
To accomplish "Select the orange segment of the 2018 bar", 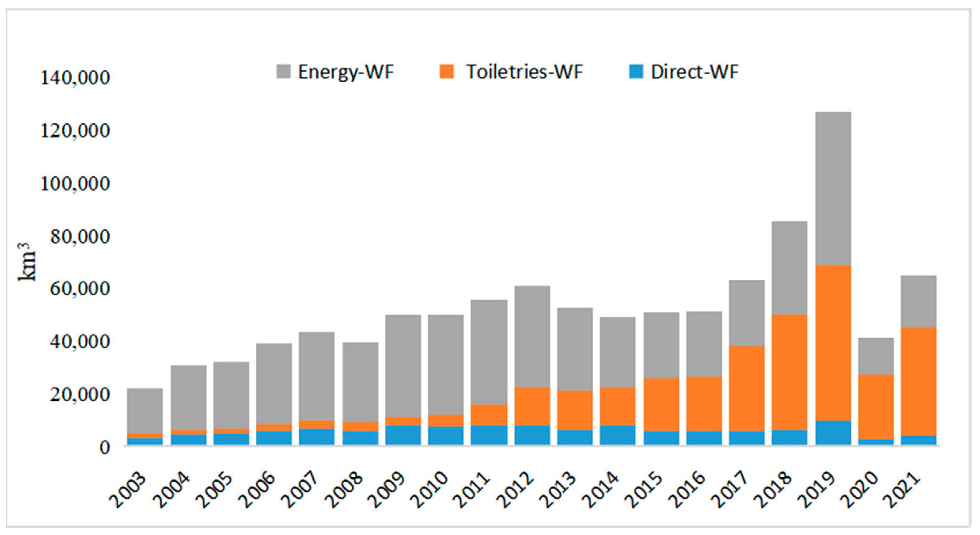I will coord(789,373).
